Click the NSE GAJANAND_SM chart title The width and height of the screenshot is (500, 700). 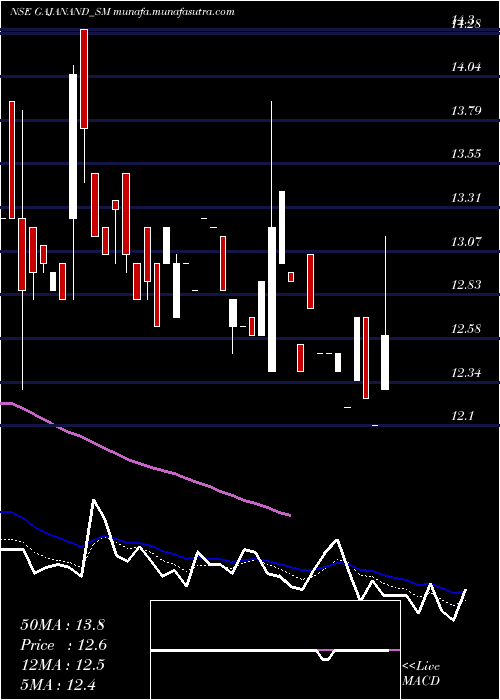coord(122,12)
